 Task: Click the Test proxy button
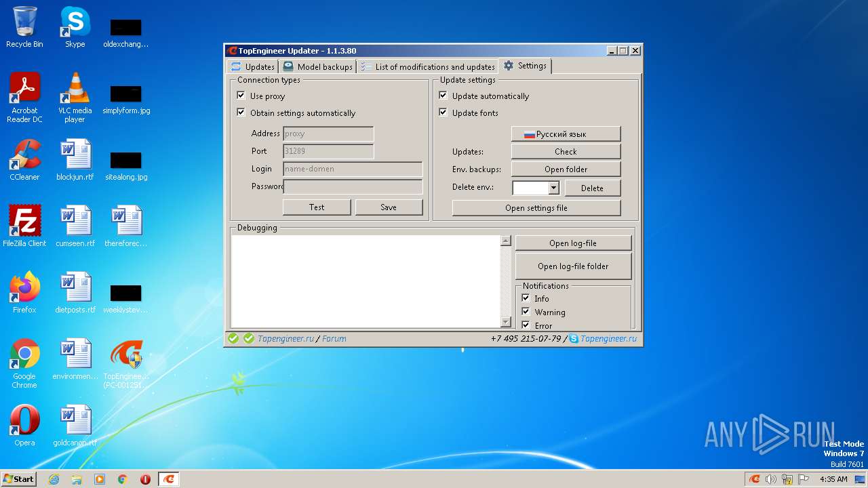coord(317,207)
